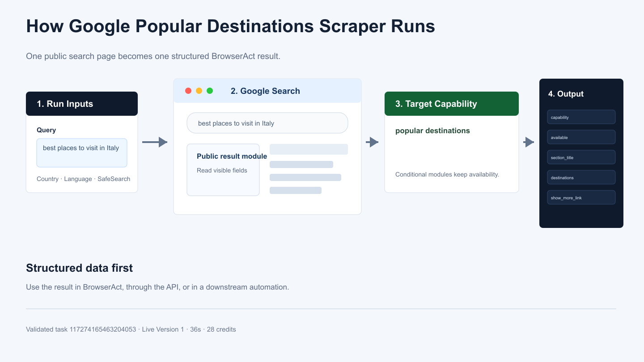This screenshot has width=644, height=362.
Task: Click the 'capability' output field
Action: click(581, 117)
